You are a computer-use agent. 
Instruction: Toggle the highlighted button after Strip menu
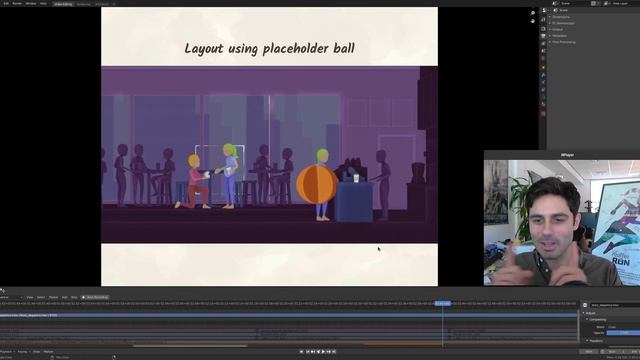[95, 297]
